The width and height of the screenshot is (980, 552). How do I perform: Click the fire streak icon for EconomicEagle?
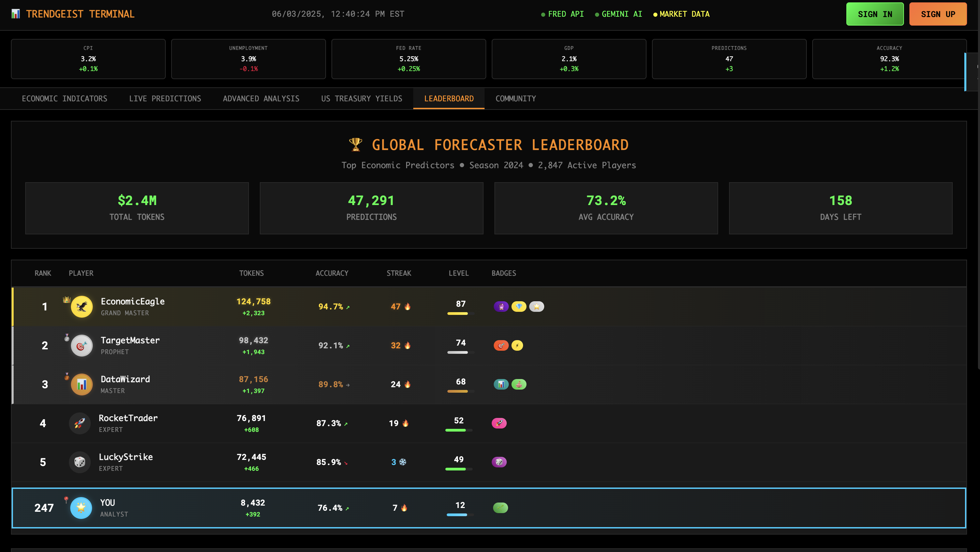407,306
